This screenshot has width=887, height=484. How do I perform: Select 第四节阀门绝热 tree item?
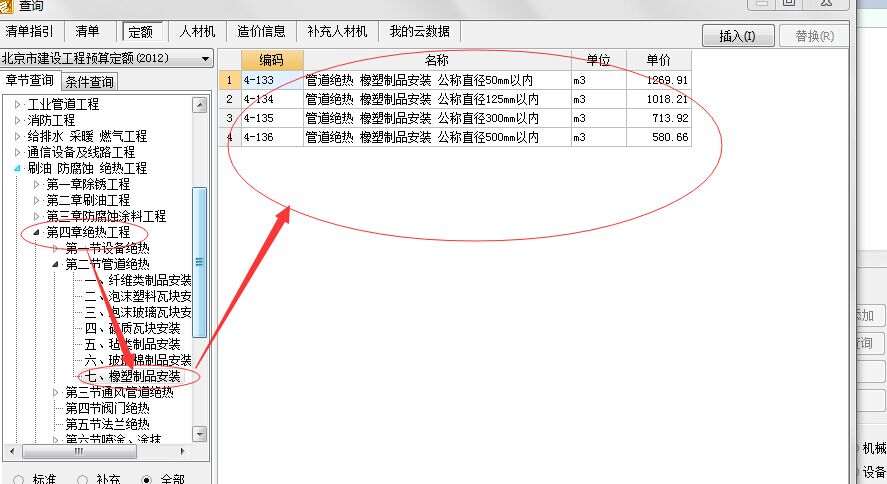pos(107,408)
